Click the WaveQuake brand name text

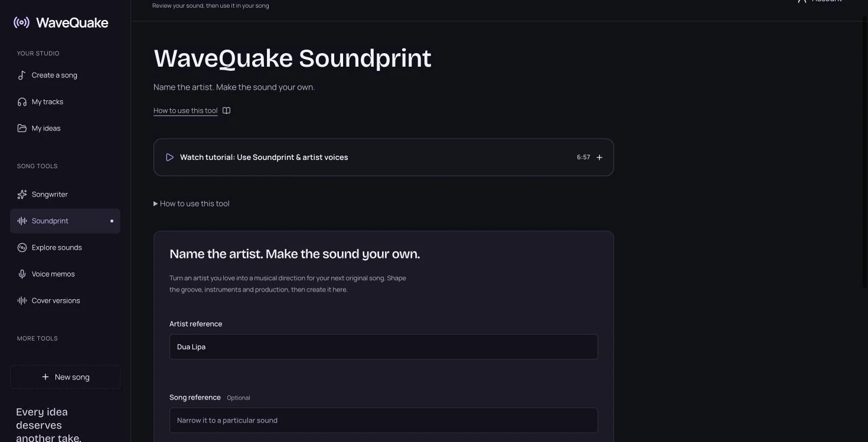click(x=72, y=23)
